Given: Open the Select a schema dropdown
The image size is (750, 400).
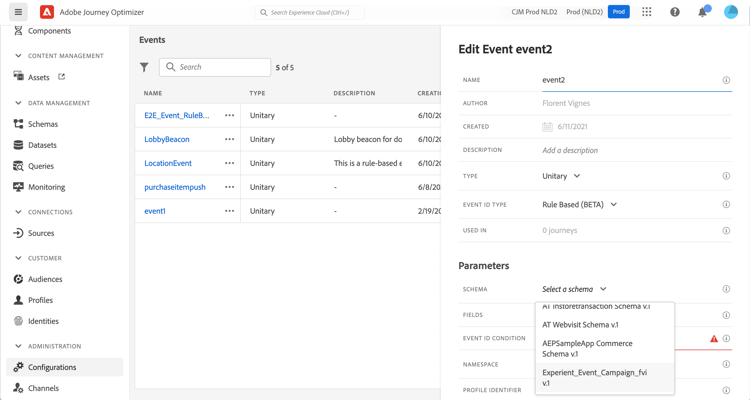Looking at the screenshot, I should click(574, 289).
